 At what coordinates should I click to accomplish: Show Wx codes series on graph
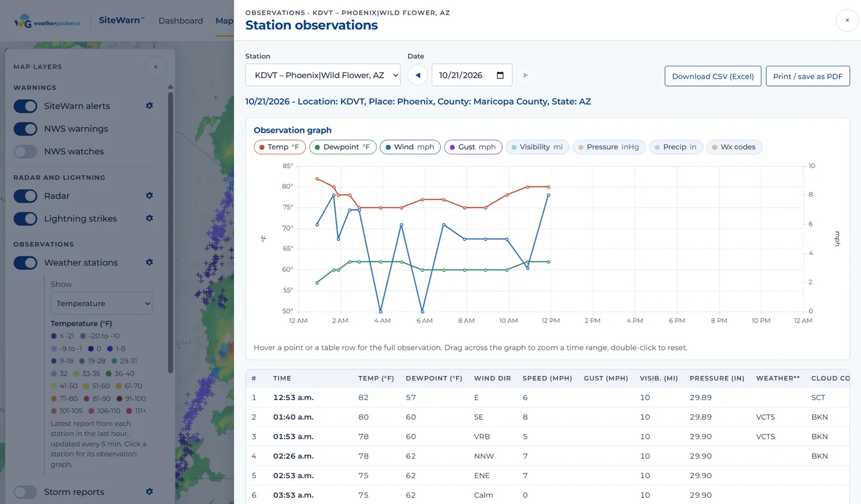pyautogui.click(x=734, y=147)
